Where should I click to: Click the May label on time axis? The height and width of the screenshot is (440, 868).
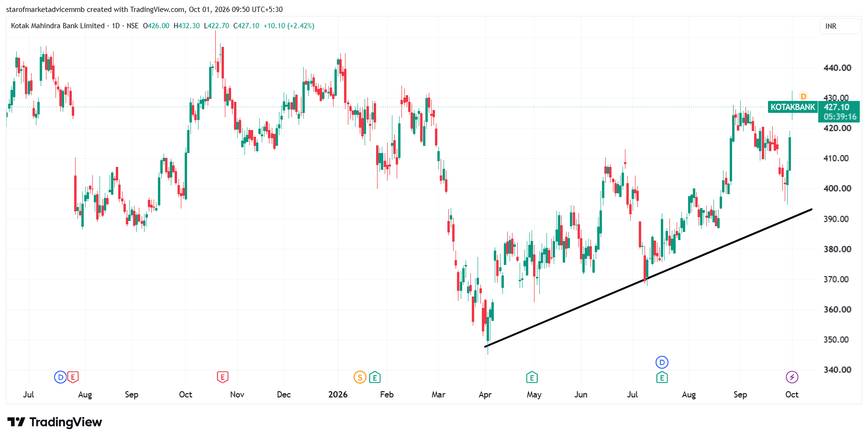click(534, 395)
